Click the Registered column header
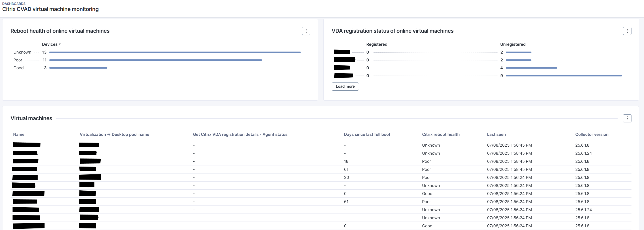This screenshot has height=230, width=644. pos(377,44)
